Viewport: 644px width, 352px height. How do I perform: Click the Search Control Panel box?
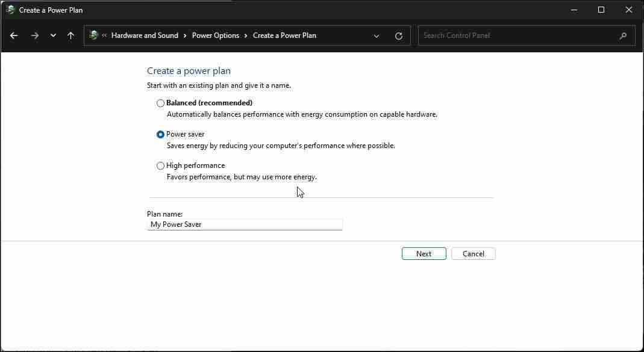(518, 36)
